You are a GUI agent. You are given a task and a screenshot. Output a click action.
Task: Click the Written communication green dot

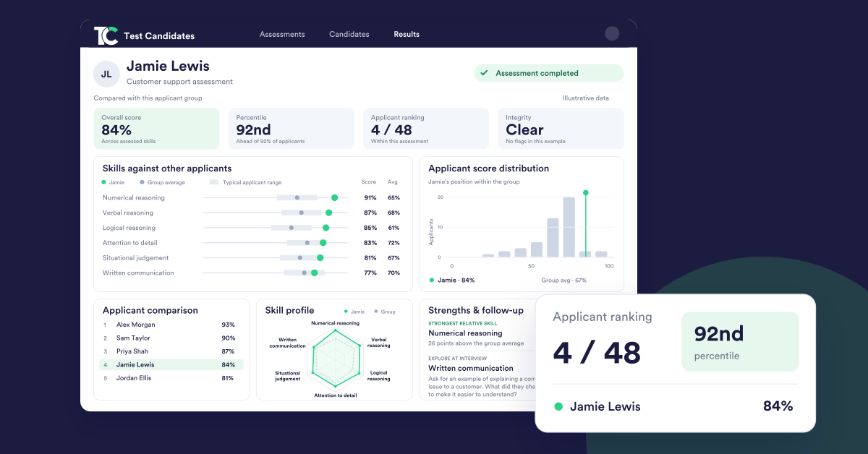[x=314, y=273]
